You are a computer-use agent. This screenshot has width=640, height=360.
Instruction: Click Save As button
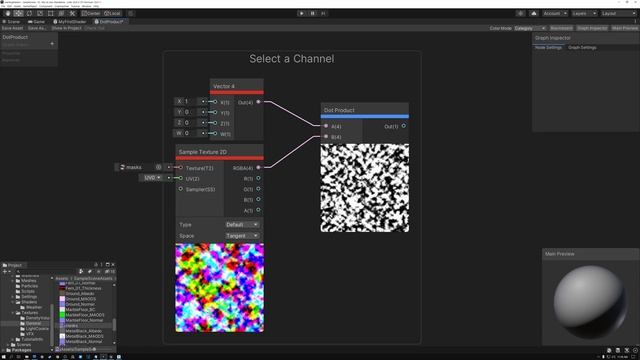click(x=37, y=28)
